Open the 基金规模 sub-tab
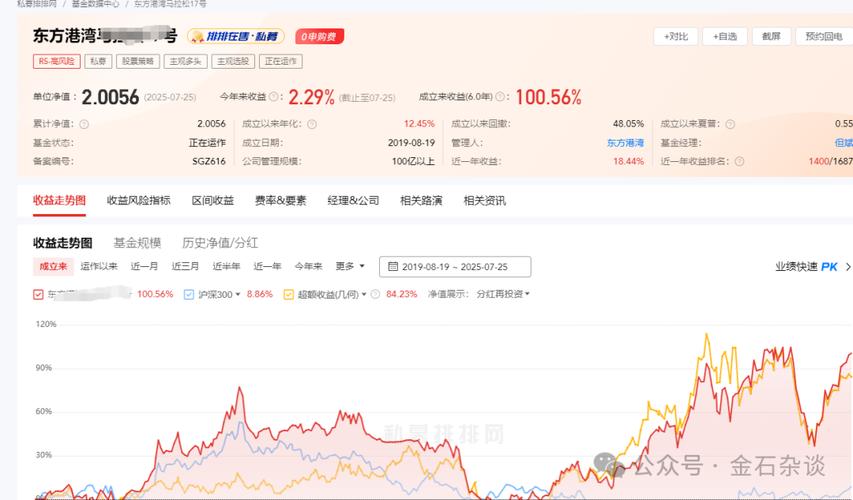Image resolution: width=853 pixels, height=500 pixels. 137,243
